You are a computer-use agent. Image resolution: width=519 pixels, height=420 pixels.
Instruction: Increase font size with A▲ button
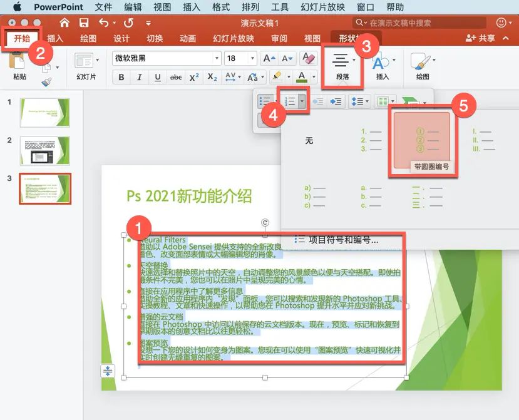[x=269, y=59]
